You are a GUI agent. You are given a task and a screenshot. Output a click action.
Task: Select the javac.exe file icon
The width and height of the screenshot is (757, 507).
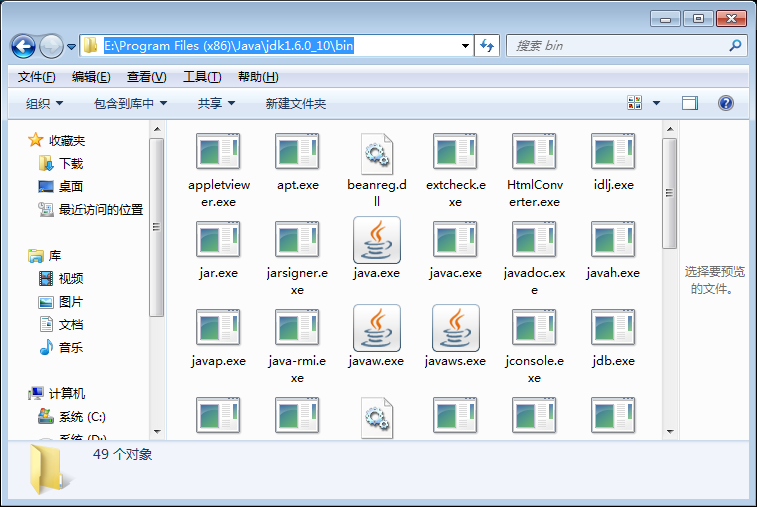coord(455,240)
